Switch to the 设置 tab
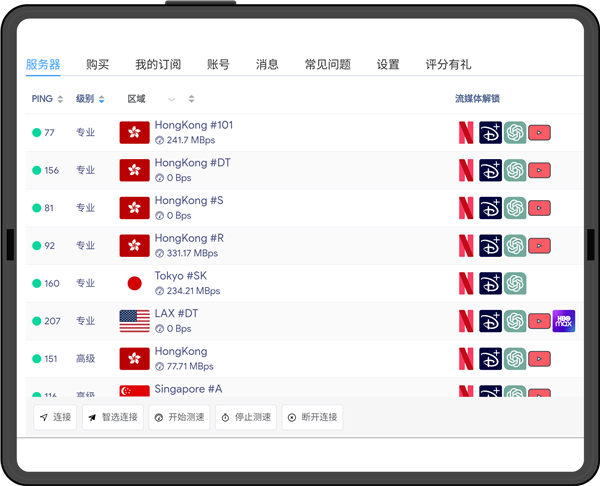 point(388,64)
